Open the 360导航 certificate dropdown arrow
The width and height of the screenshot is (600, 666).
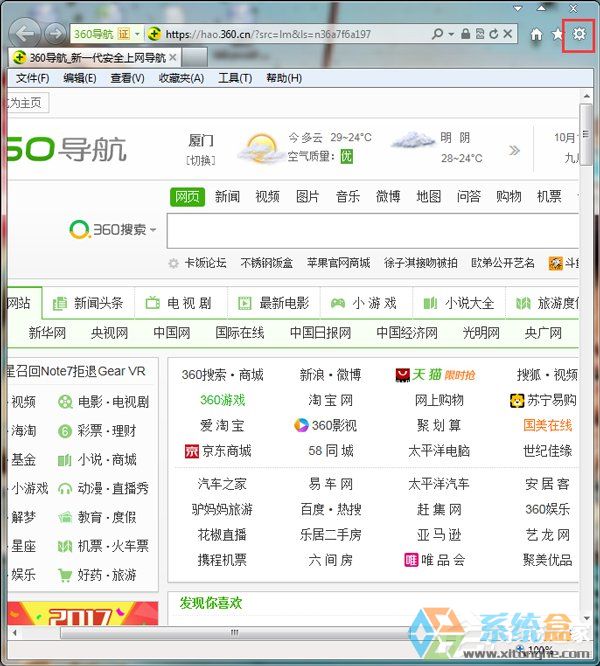tap(137, 34)
